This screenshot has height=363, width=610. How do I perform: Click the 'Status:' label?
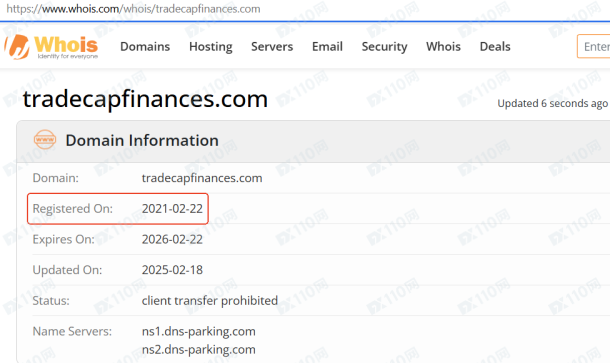click(x=51, y=301)
